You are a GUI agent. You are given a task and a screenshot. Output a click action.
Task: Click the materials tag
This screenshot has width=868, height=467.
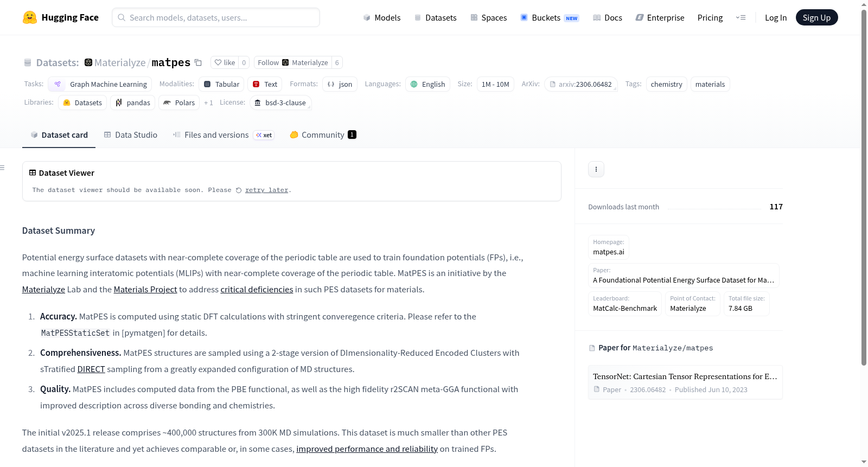pyautogui.click(x=710, y=84)
